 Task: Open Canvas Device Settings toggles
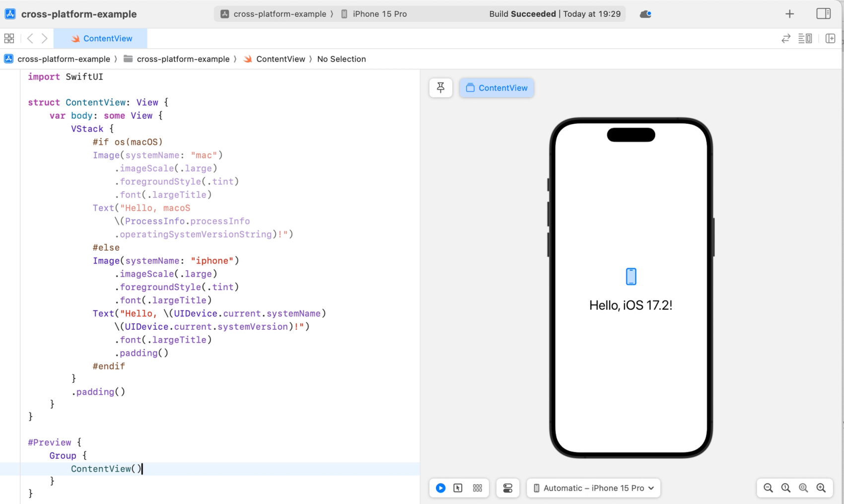click(x=507, y=488)
